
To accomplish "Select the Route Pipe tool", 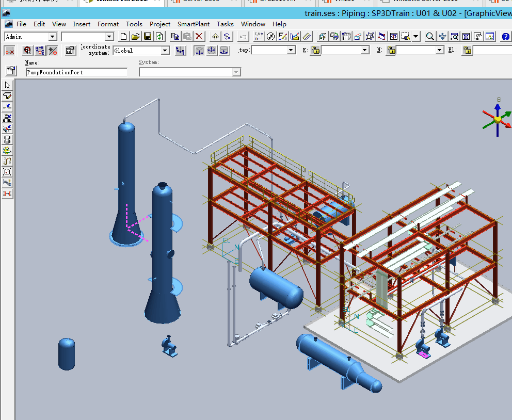I will pyautogui.click(x=7, y=96).
